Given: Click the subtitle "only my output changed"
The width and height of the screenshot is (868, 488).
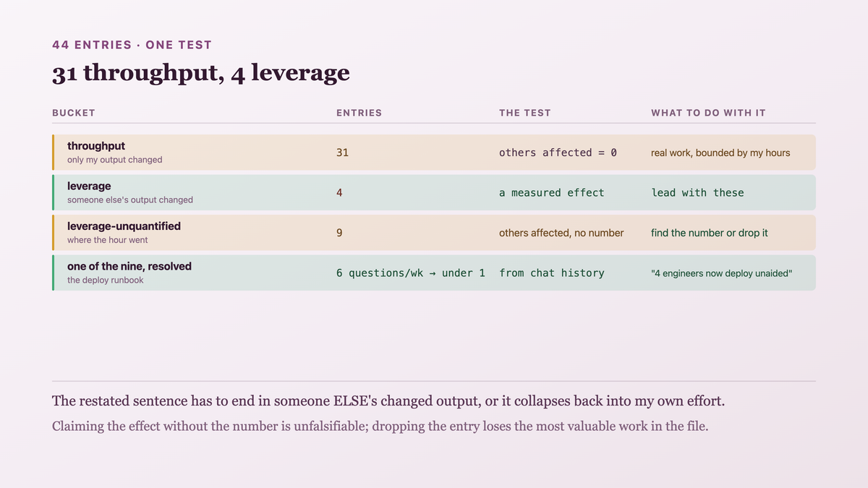Looking at the screenshot, I should tap(114, 160).
